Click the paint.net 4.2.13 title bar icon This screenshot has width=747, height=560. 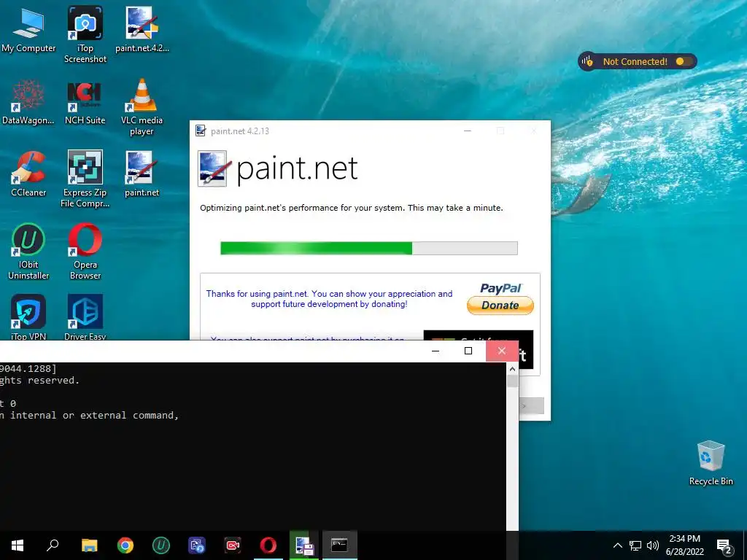pyautogui.click(x=201, y=131)
